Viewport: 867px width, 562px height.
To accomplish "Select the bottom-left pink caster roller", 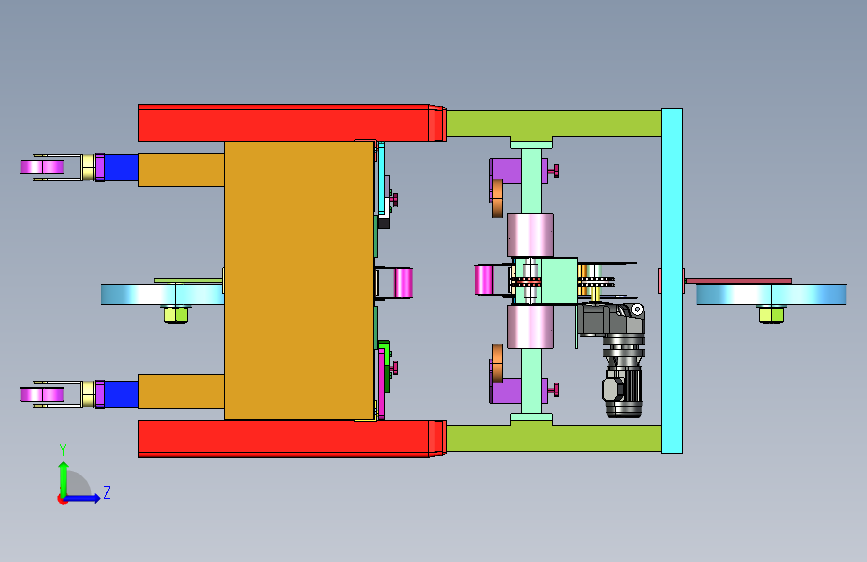I will 42,394.
